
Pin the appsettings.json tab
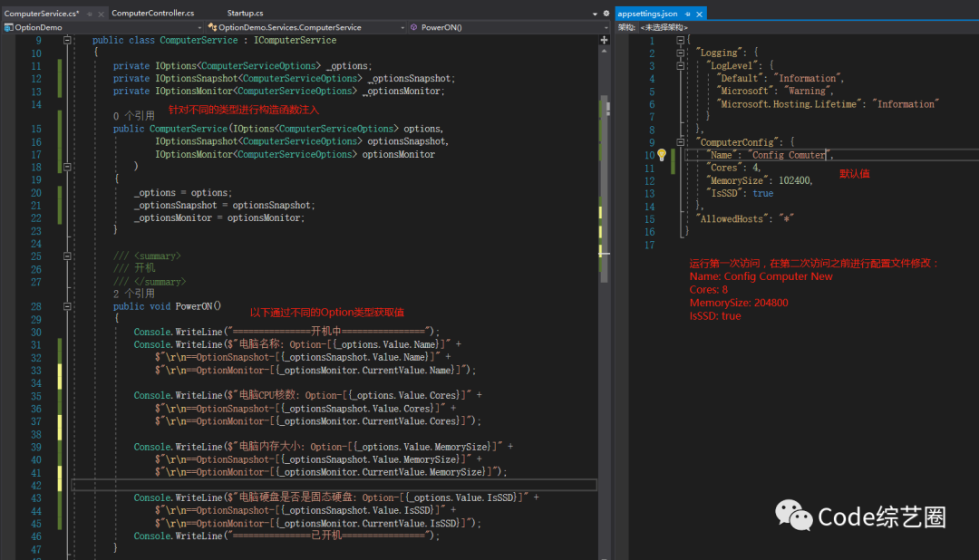[687, 14]
